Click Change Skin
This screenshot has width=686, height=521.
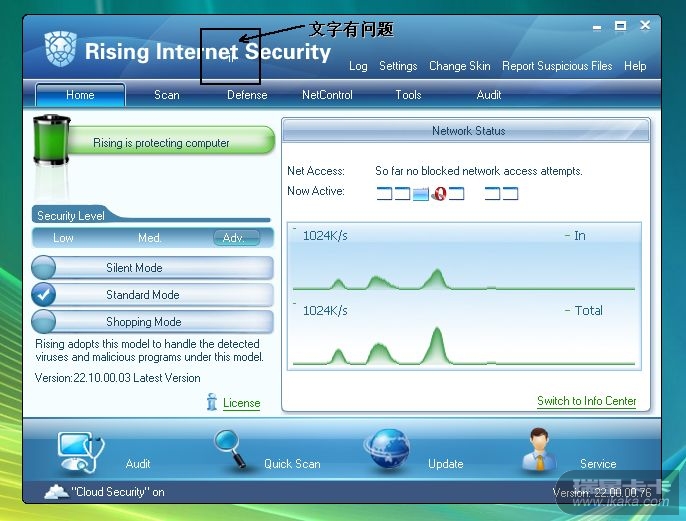(459, 66)
